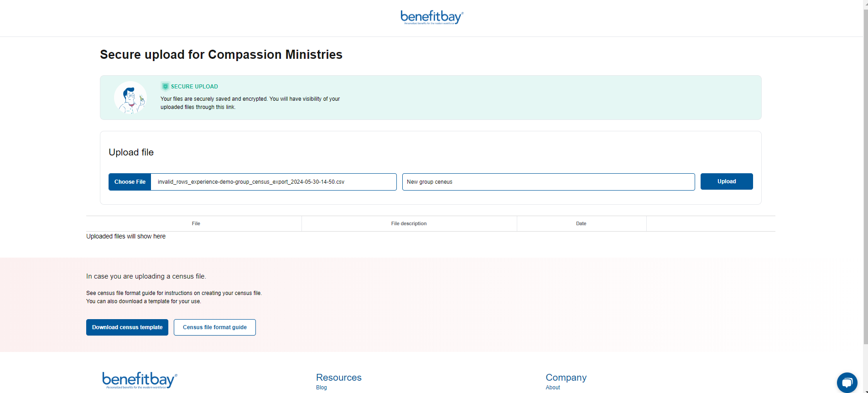Click the Choose File button
The image size is (868, 393).
[130, 181]
